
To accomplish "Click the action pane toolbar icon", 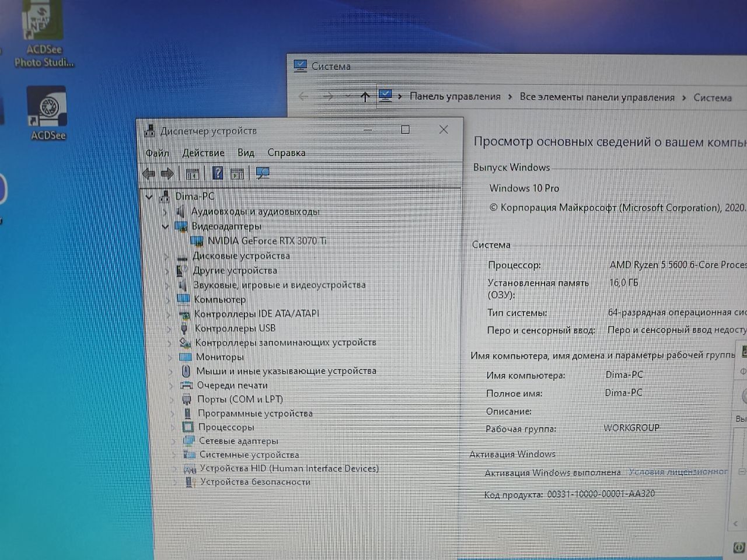I will [x=237, y=173].
